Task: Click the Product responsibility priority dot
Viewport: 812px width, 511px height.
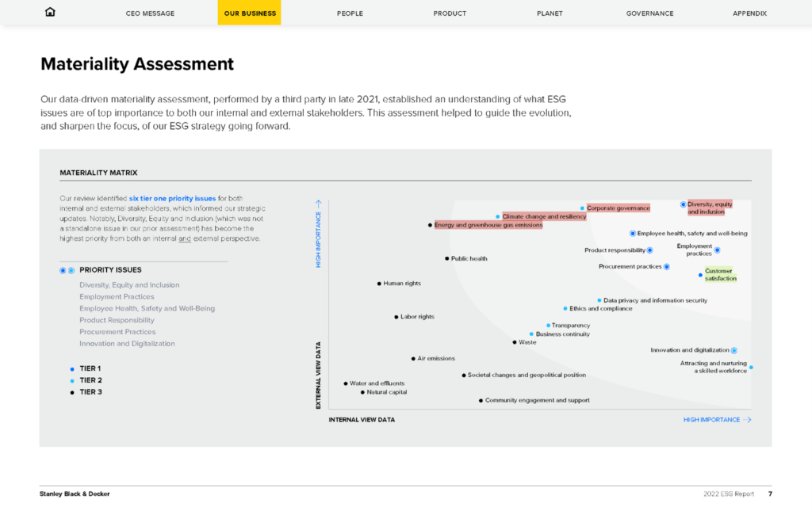Action: click(650, 250)
